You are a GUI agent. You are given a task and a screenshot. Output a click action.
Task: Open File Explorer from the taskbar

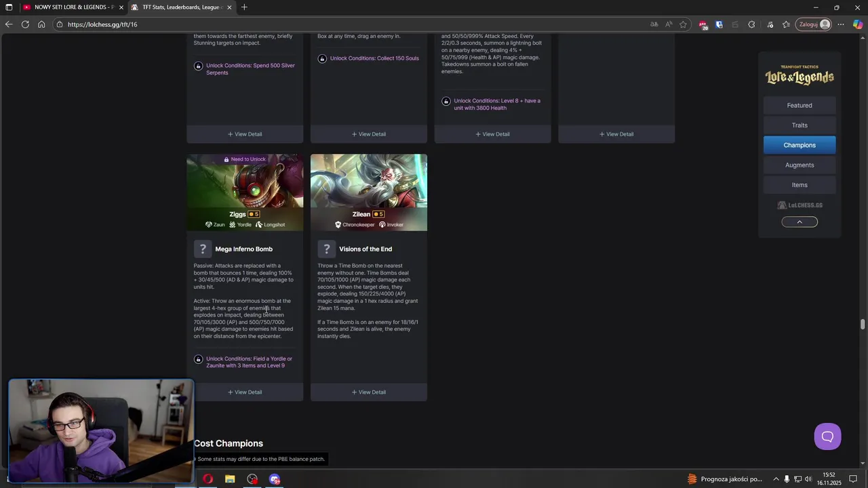[x=230, y=479]
